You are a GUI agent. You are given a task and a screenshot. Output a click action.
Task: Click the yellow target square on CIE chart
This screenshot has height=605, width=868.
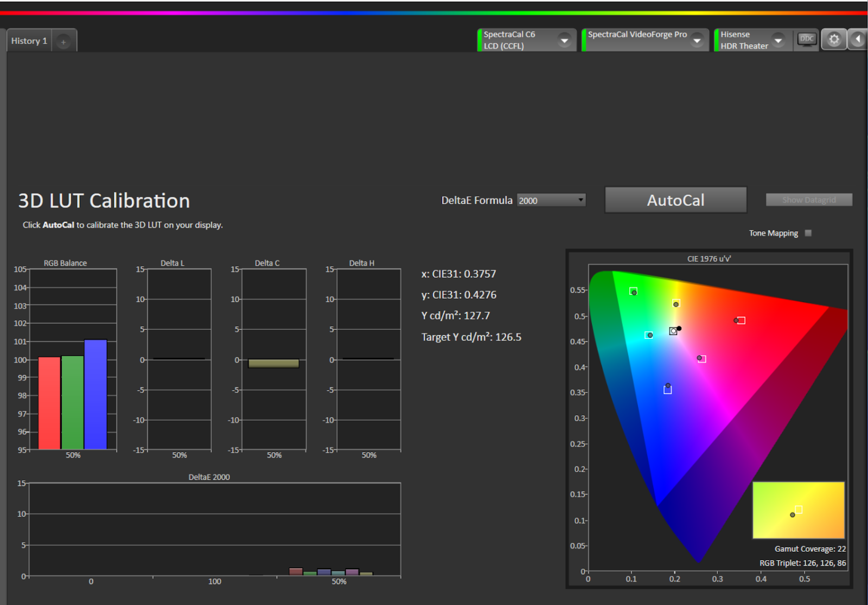click(676, 302)
